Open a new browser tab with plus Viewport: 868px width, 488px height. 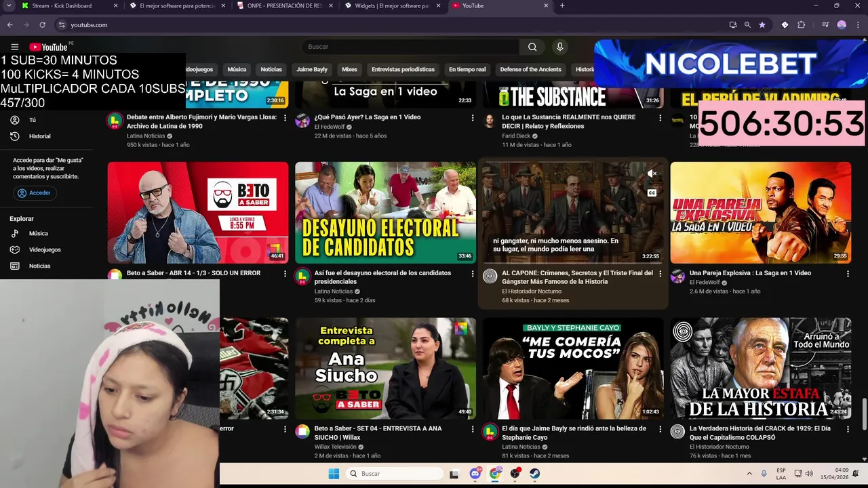(562, 5)
